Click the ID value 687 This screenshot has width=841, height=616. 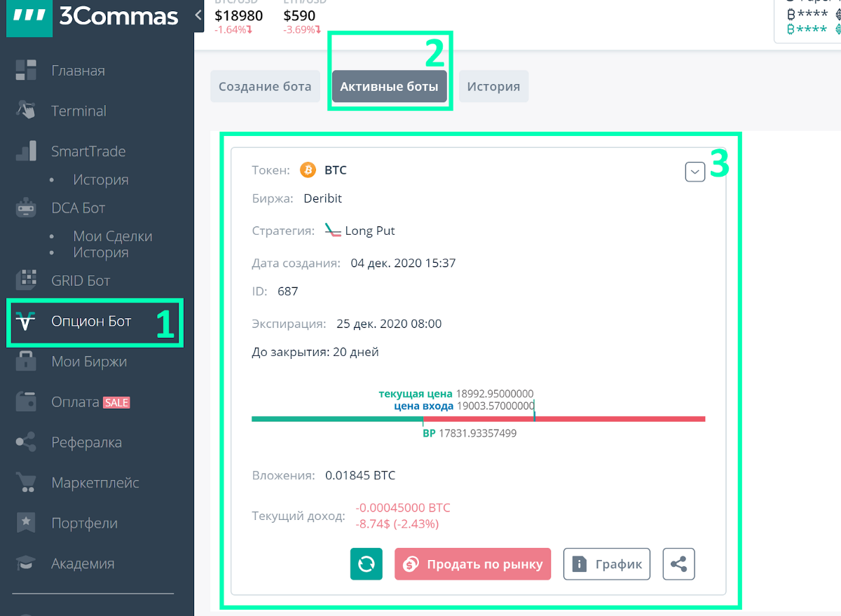(x=288, y=292)
